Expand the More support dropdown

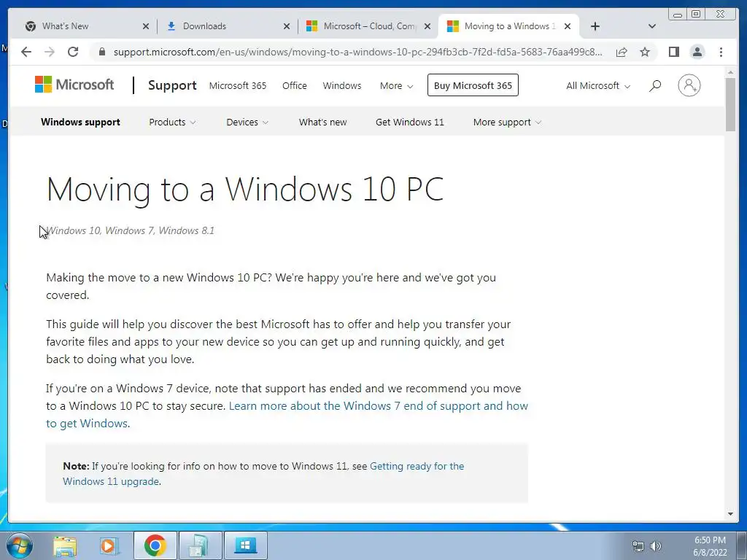[x=508, y=122]
